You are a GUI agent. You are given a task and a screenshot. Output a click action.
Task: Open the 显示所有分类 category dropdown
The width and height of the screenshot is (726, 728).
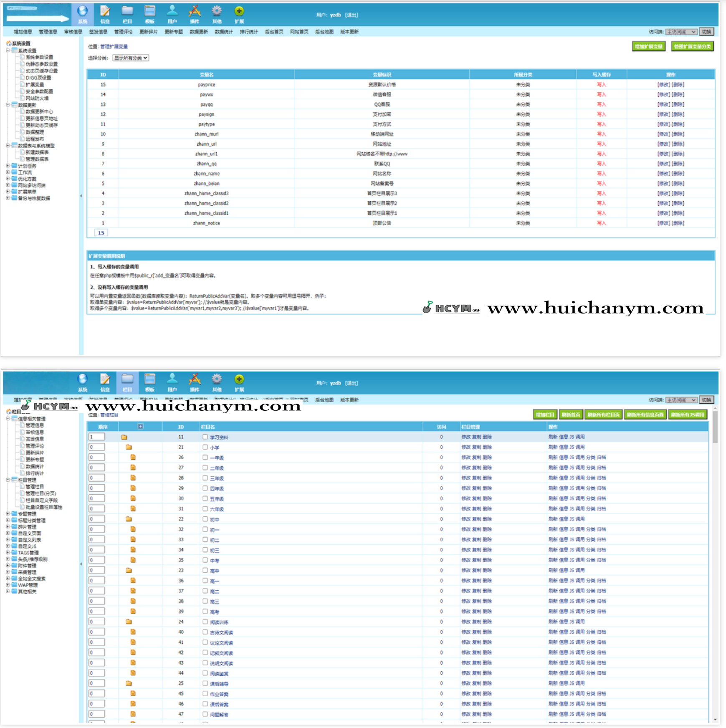tap(131, 58)
